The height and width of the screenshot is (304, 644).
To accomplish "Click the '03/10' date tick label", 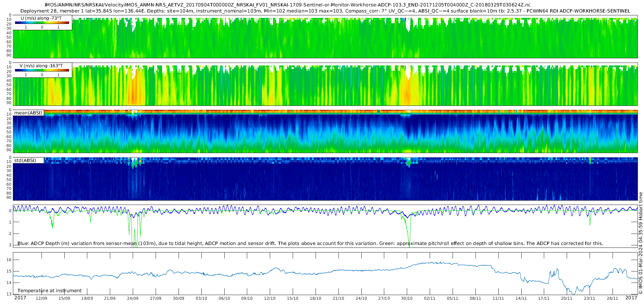I will tap(201, 298).
